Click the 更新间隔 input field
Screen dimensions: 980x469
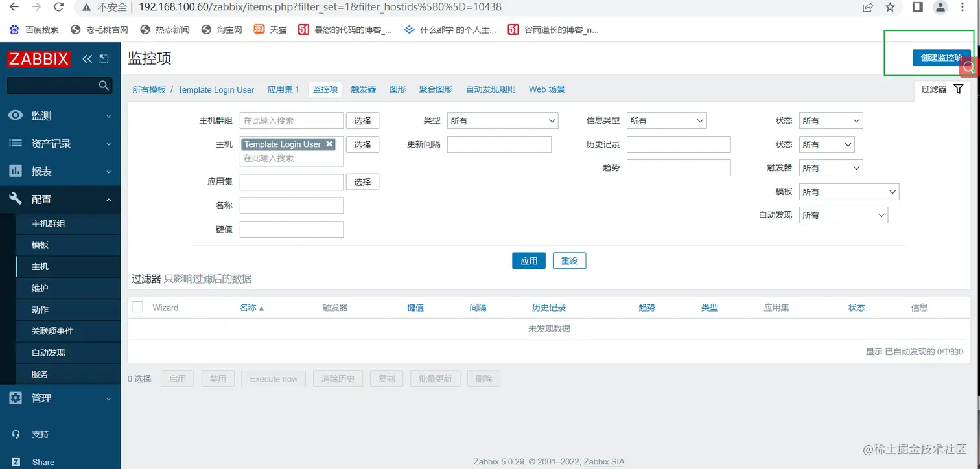tap(499, 144)
